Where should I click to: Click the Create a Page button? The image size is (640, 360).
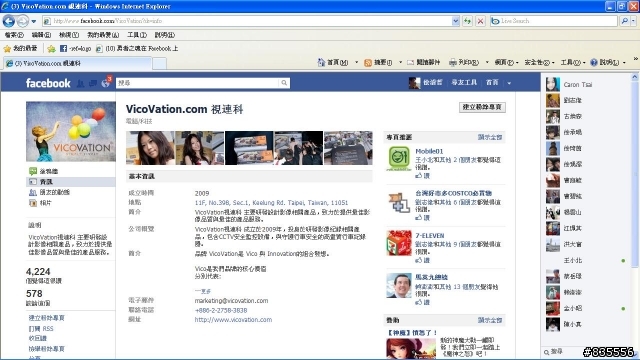point(482,107)
